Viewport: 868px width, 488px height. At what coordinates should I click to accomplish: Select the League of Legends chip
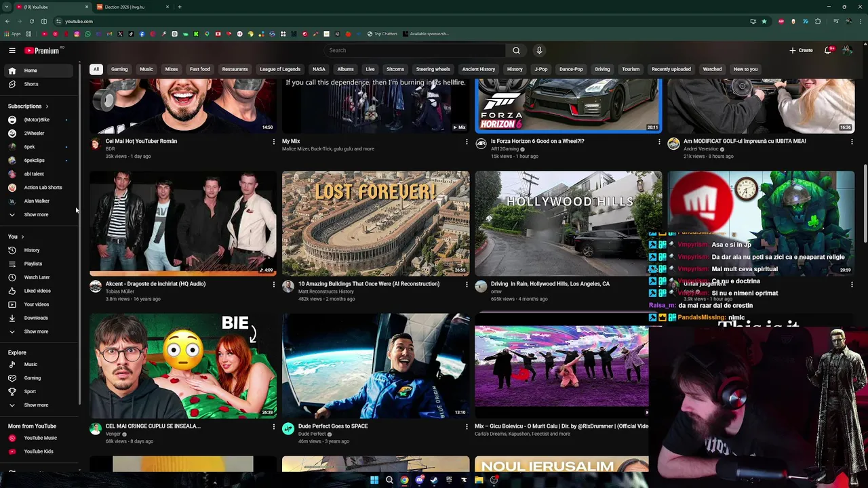[x=280, y=69]
